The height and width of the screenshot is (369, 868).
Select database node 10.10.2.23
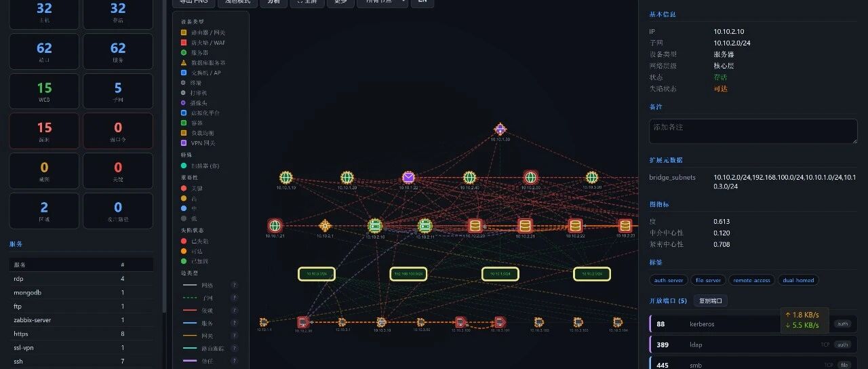tap(625, 225)
